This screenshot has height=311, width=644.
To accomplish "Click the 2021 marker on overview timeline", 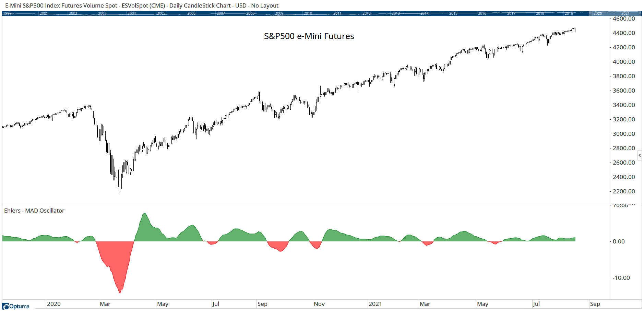I will (625, 13).
